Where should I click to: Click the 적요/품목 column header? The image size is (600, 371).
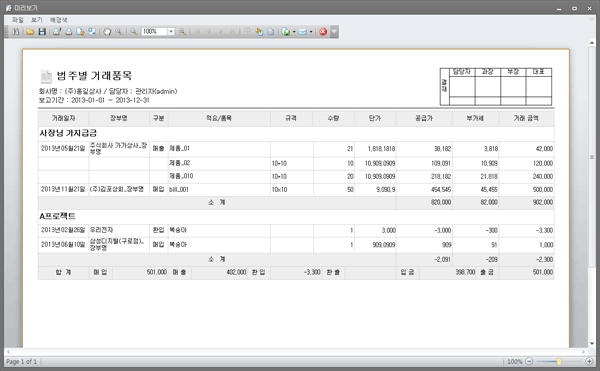tap(219, 119)
